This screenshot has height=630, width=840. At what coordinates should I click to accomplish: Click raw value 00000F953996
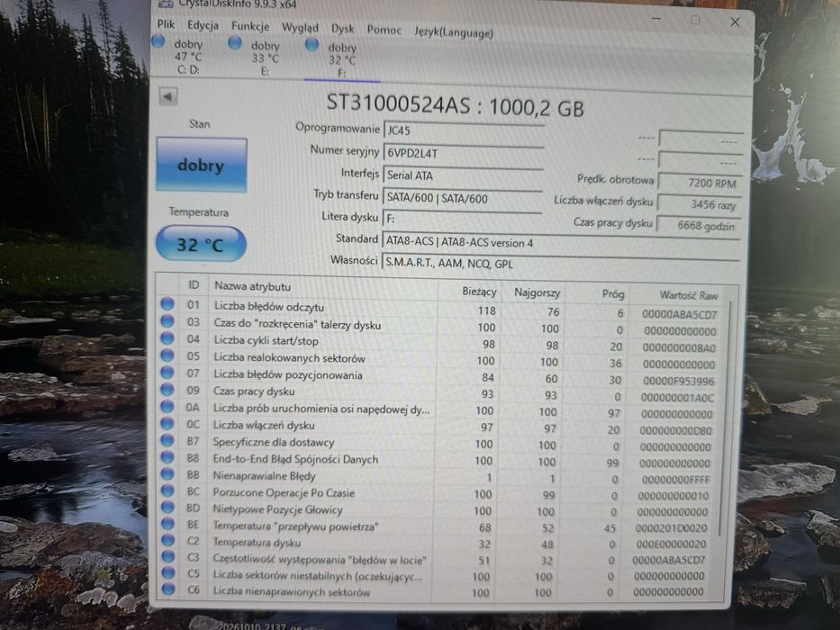click(x=678, y=381)
